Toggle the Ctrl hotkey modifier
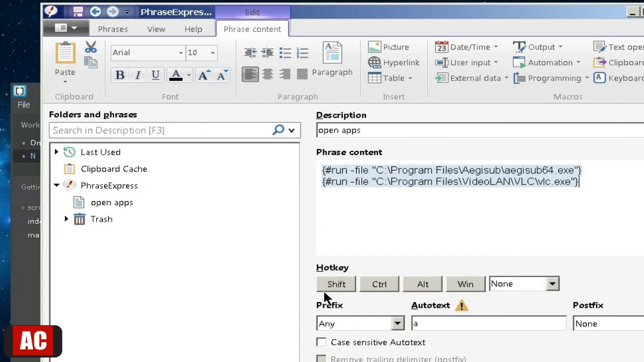 click(379, 284)
